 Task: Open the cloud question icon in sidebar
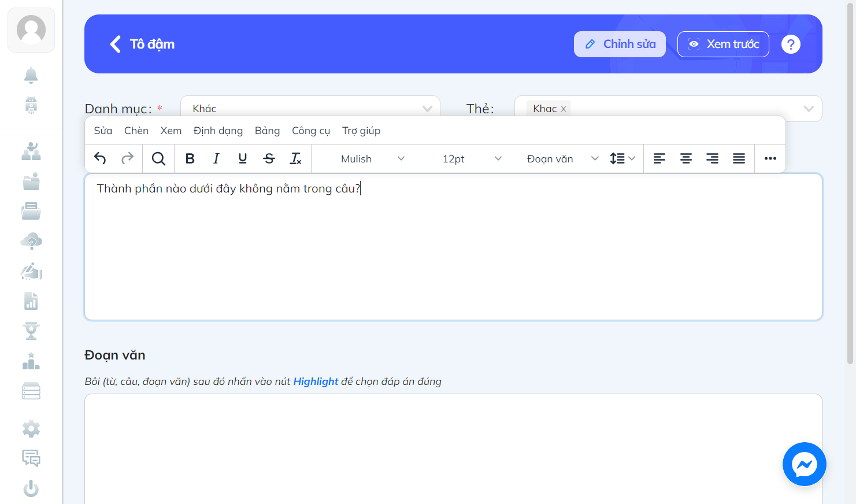pyautogui.click(x=31, y=241)
